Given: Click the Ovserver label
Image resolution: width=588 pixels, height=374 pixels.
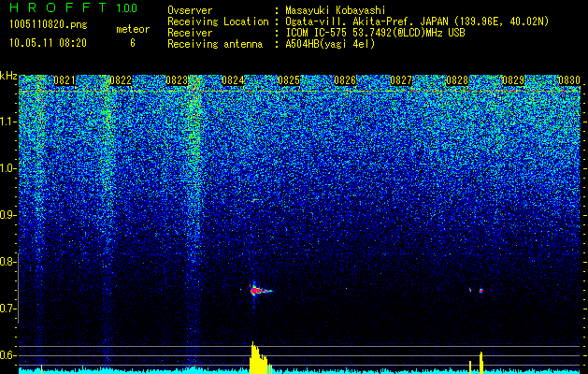Looking at the screenshot, I should [x=190, y=10].
